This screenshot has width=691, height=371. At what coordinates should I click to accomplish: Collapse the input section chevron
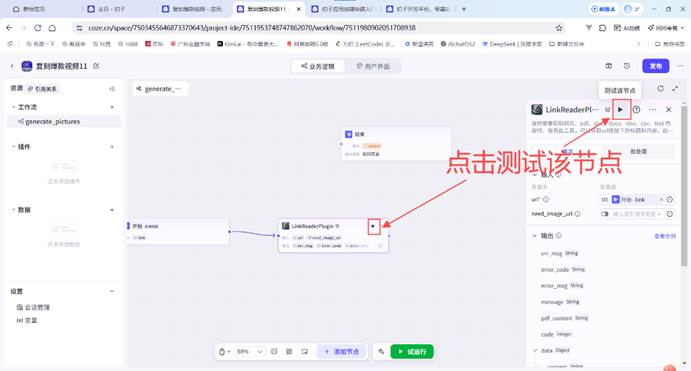(x=535, y=175)
